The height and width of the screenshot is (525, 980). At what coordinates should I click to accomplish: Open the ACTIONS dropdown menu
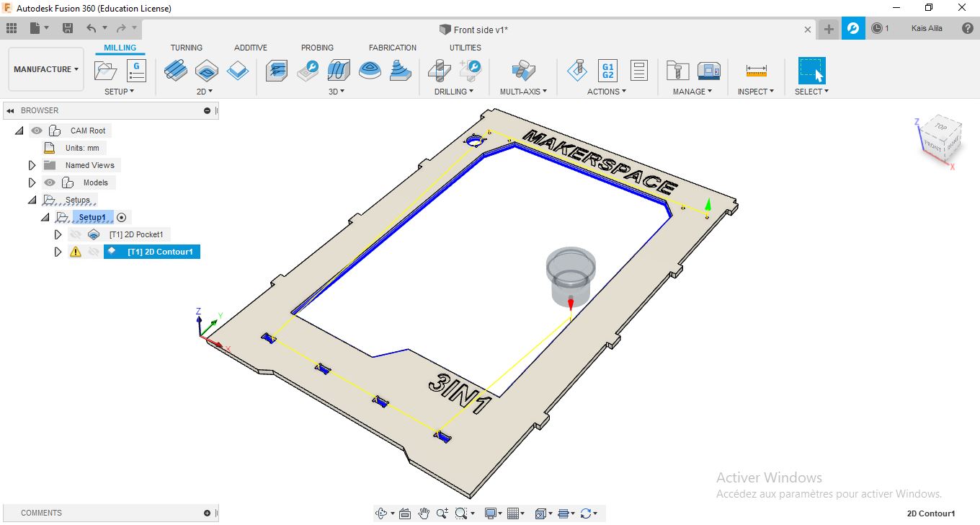(607, 92)
